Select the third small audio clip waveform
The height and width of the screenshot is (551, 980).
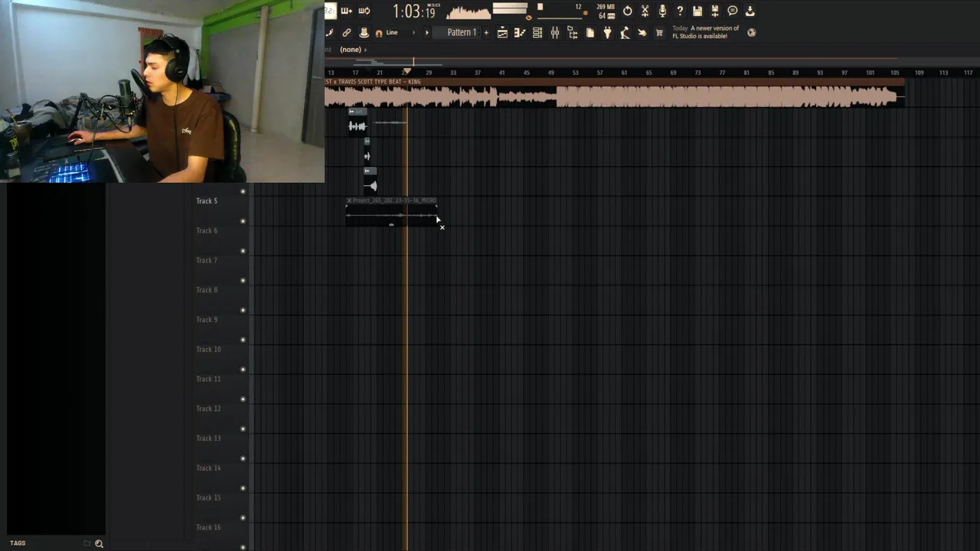(x=371, y=186)
